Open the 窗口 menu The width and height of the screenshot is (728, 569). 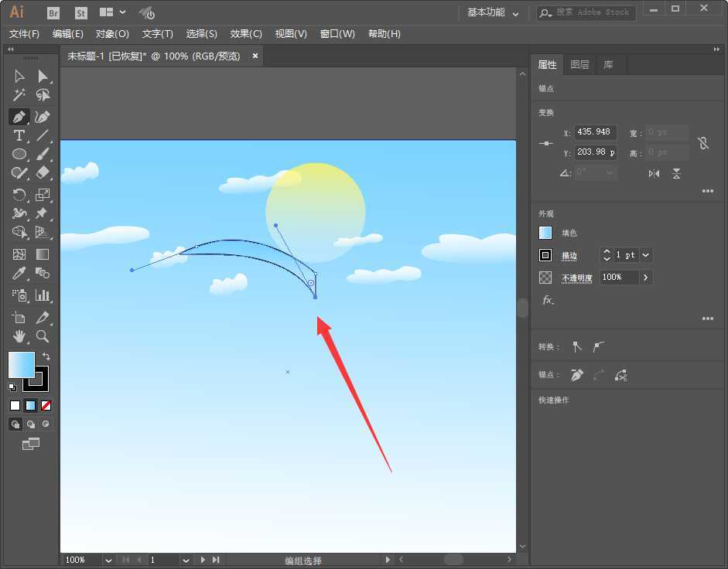(x=337, y=33)
